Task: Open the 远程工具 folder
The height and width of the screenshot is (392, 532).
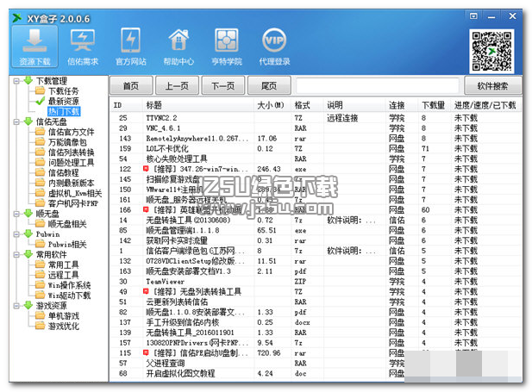Action: [x=63, y=275]
